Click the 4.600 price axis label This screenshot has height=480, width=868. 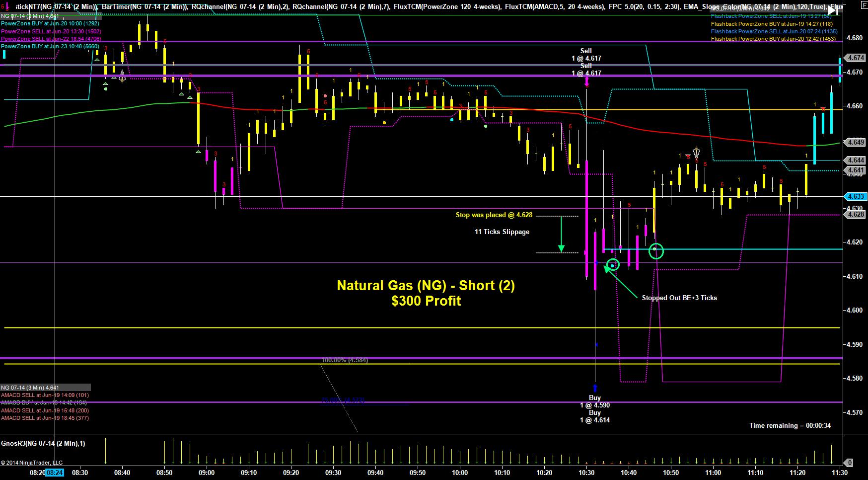pos(855,310)
